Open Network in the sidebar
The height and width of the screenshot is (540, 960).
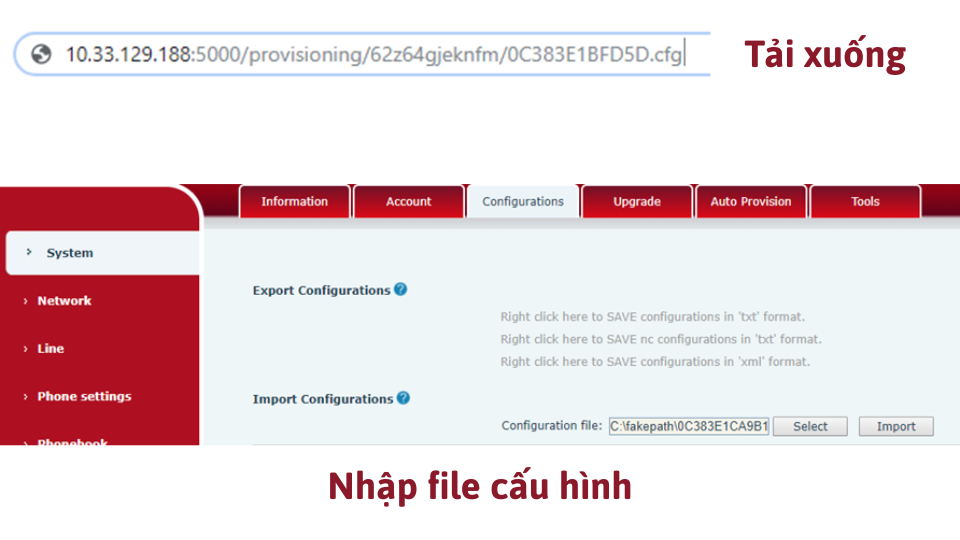(x=64, y=301)
